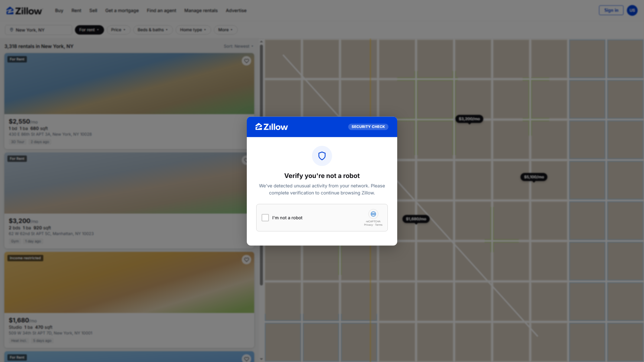Click the location pin icon in the search box
This screenshot has width=644, height=362.
pyautogui.click(x=11, y=30)
